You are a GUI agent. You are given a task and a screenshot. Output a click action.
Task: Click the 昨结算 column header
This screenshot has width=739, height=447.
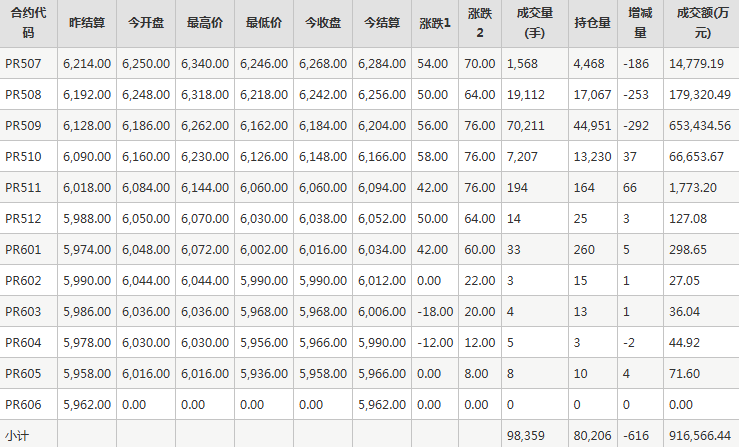(x=87, y=23)
